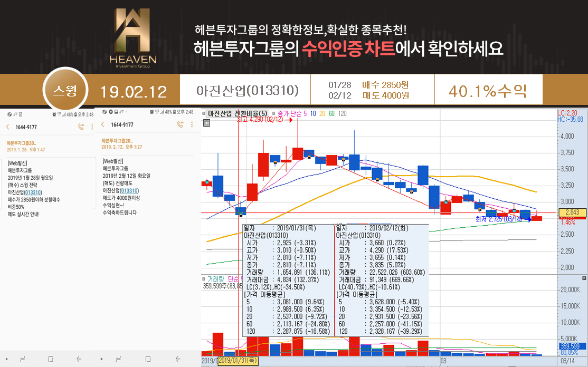The width and height of the screenshot is (588, 367).
Task: Click small square before 거래량 panel label
Action: click(204, 279)
